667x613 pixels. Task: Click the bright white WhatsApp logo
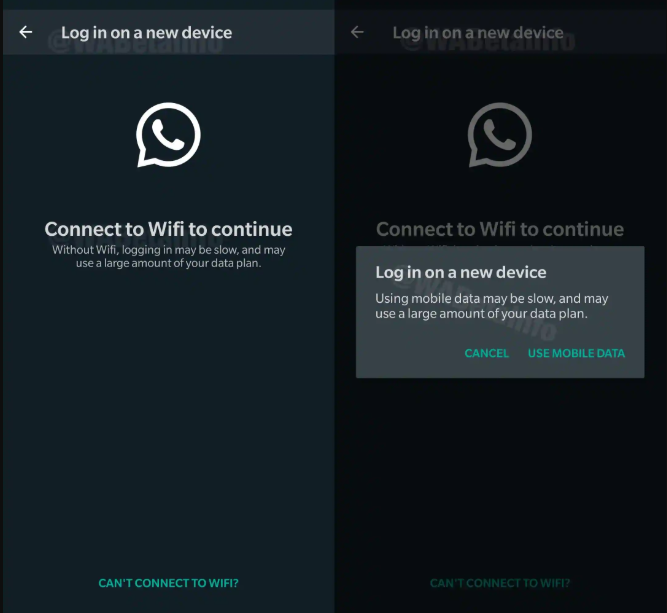click(x=168, y=134)
